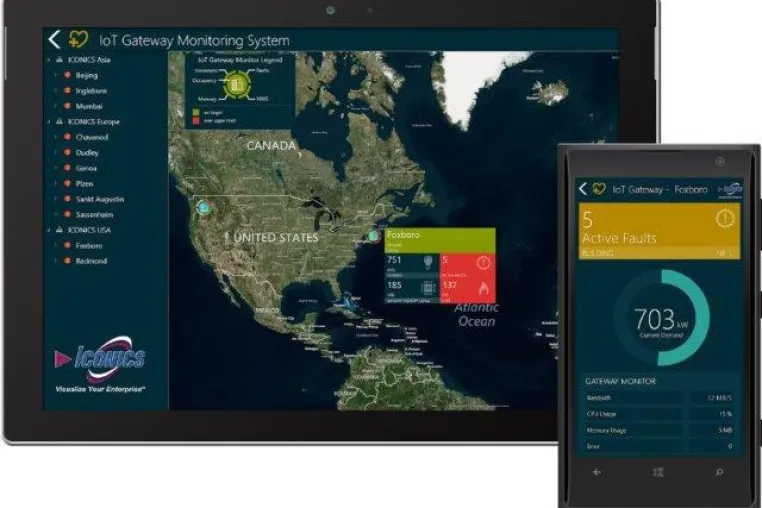Viewport: 762px width, 508px height.
Task: Tap the alert icon on Active Faults tile
Action: [x=724, y=218]
